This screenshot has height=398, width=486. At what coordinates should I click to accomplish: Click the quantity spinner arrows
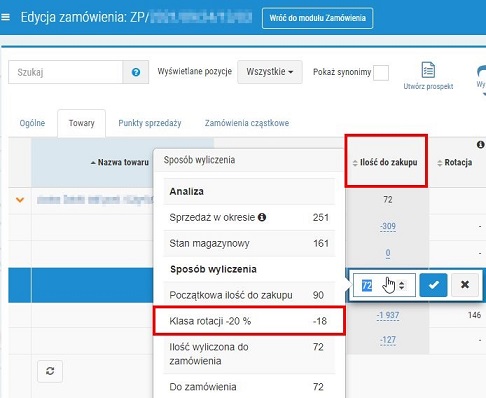coord(402,285)
